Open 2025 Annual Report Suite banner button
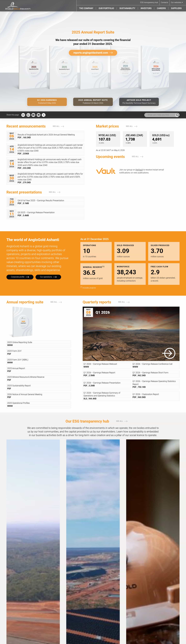 [x=93, y=102]
